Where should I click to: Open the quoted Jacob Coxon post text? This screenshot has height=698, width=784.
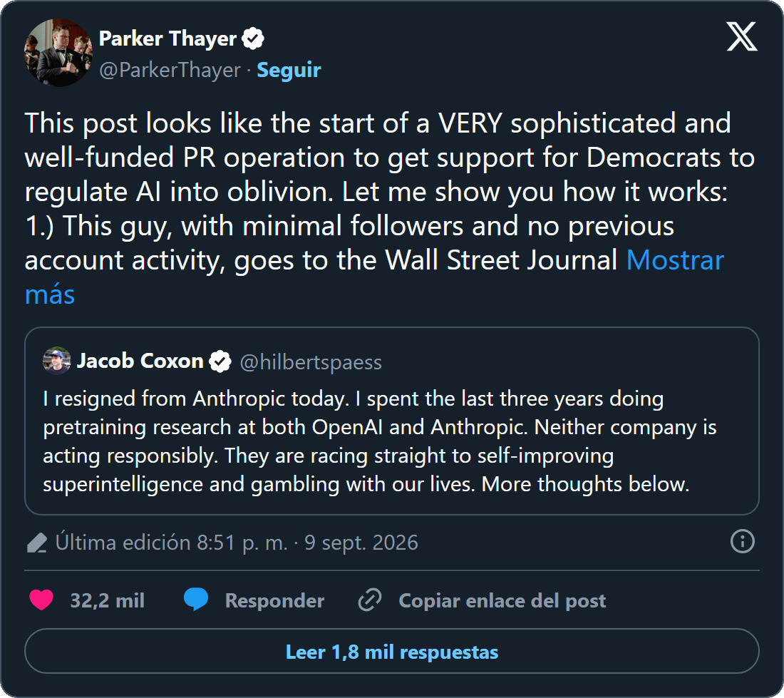click(x=379, y=441)
